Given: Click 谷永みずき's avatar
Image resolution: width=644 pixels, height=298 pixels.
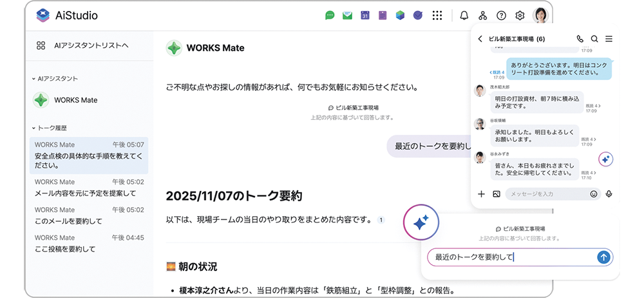Looking at the screenshot, I should click(480, 157).
